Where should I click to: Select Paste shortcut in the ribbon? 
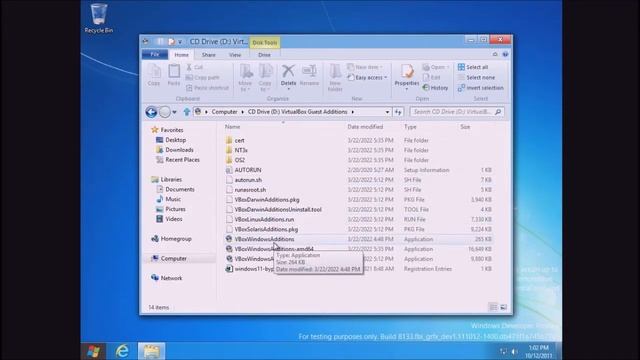pyautogui.click(x=207, y=88)
